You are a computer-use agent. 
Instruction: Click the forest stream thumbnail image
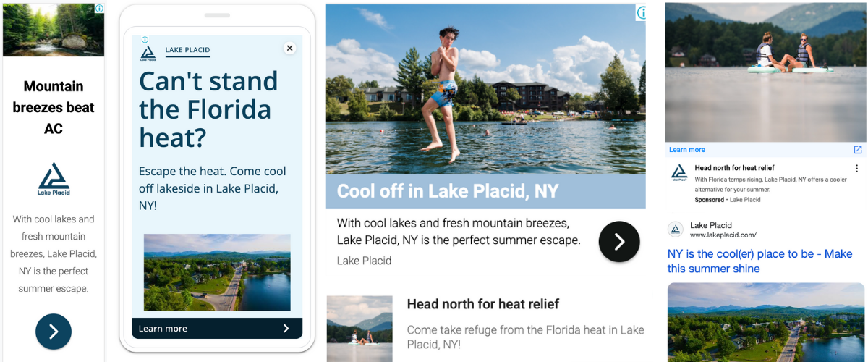click(x=54, y=30)
